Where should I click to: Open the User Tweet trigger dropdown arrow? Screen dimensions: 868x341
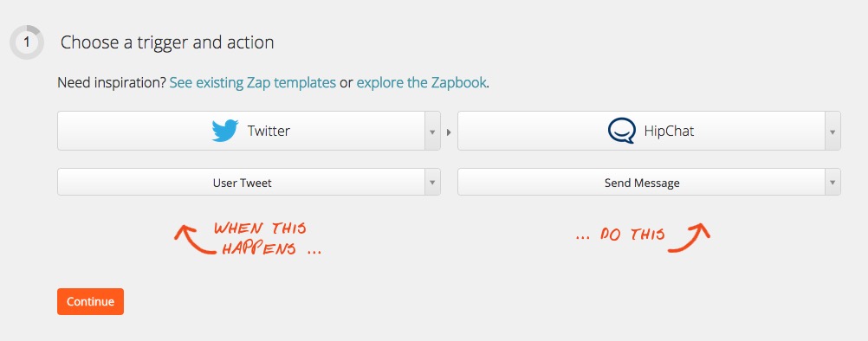click(x=432, y=182)
